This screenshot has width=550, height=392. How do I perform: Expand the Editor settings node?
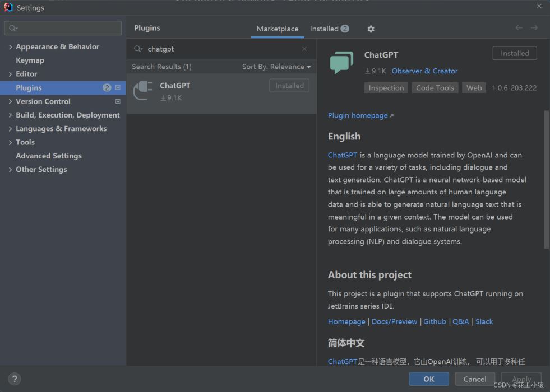coord(10,74)
